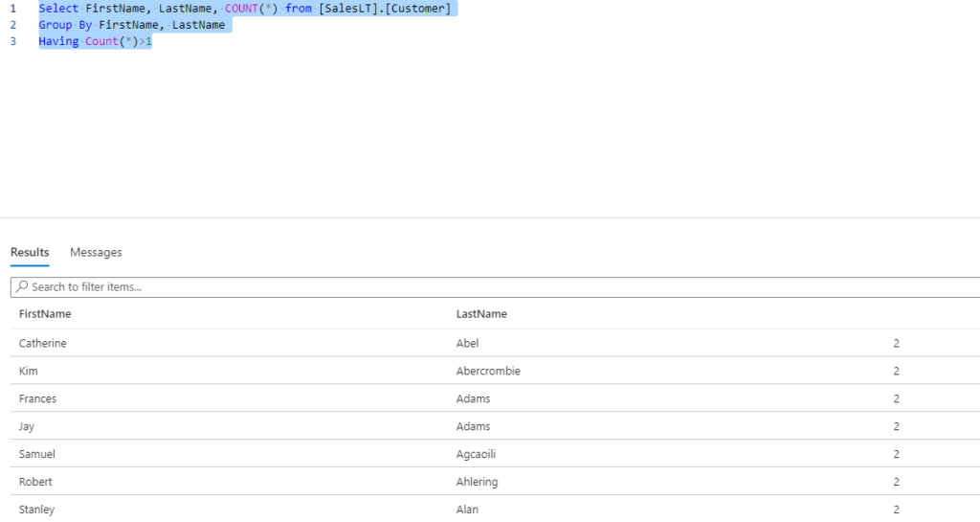
Task: Select the Abercrombie last name cell
Action: (x=488, y=371)
